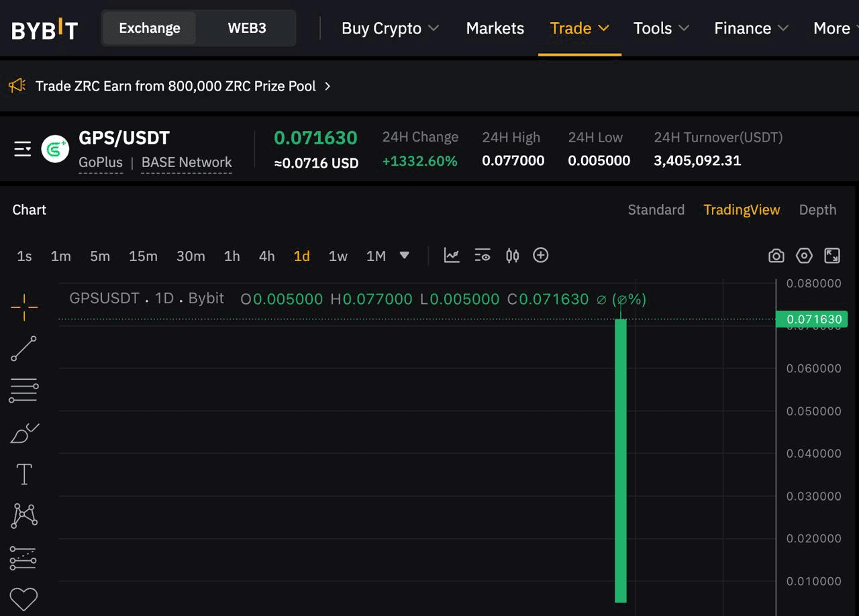
Task: Switch to WEB3 mode
Action: (x=247, y=28)
